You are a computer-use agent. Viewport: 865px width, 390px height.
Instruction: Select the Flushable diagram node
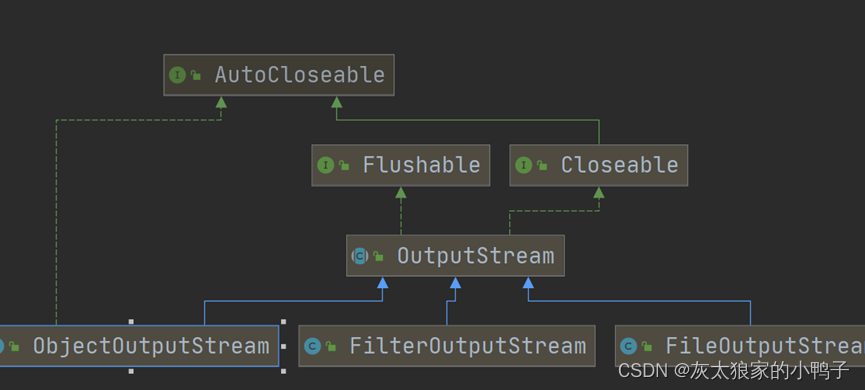click(x=401, y=165)
